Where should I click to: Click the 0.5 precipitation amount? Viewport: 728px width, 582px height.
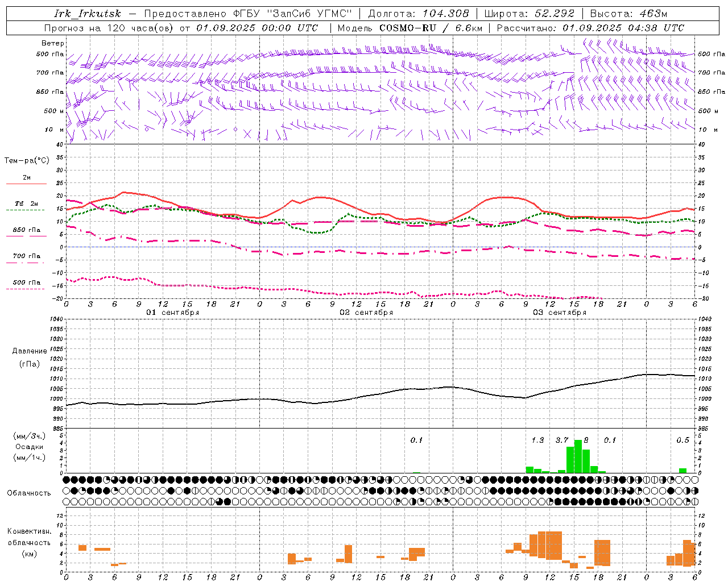(682, 440)
